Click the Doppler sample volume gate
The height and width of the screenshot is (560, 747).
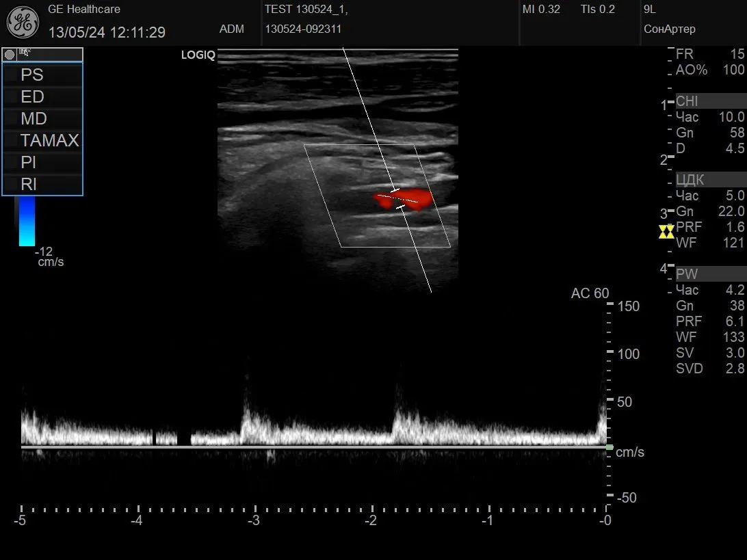(x=398, y=198)
